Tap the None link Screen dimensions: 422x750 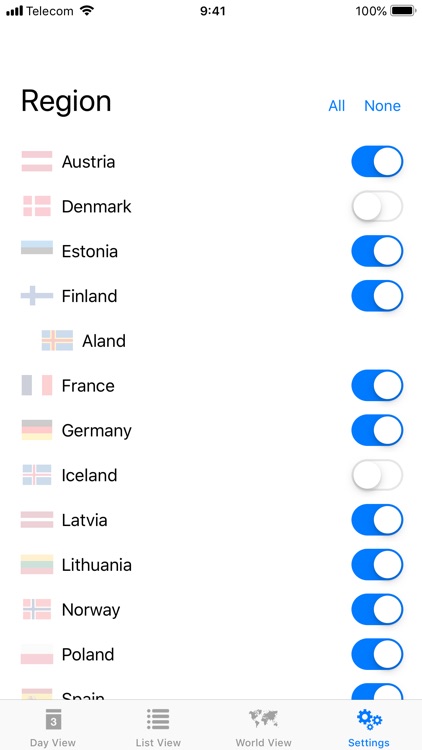(x=382, y=106)
